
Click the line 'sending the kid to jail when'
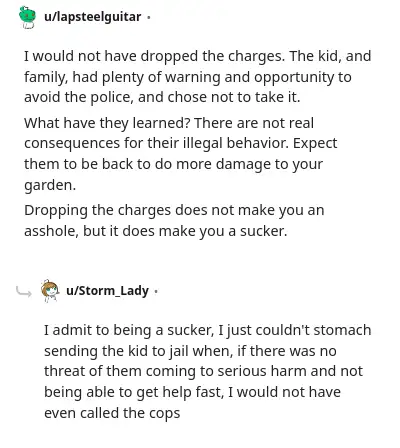pos(190,351)
